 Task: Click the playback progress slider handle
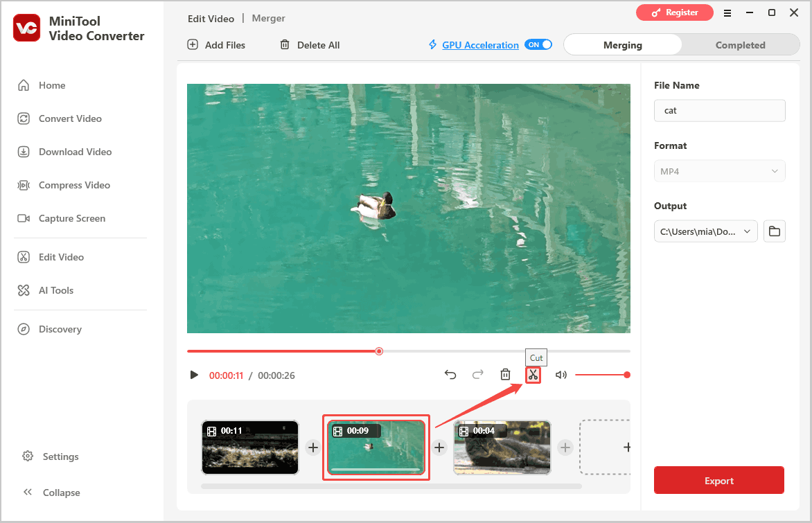pyautogui.click(x=379, y=351)
